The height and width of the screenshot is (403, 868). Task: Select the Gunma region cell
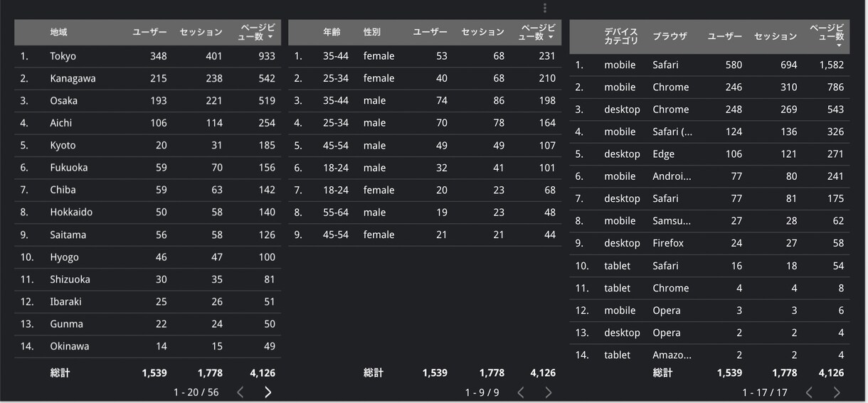click(x=67, y=324)
